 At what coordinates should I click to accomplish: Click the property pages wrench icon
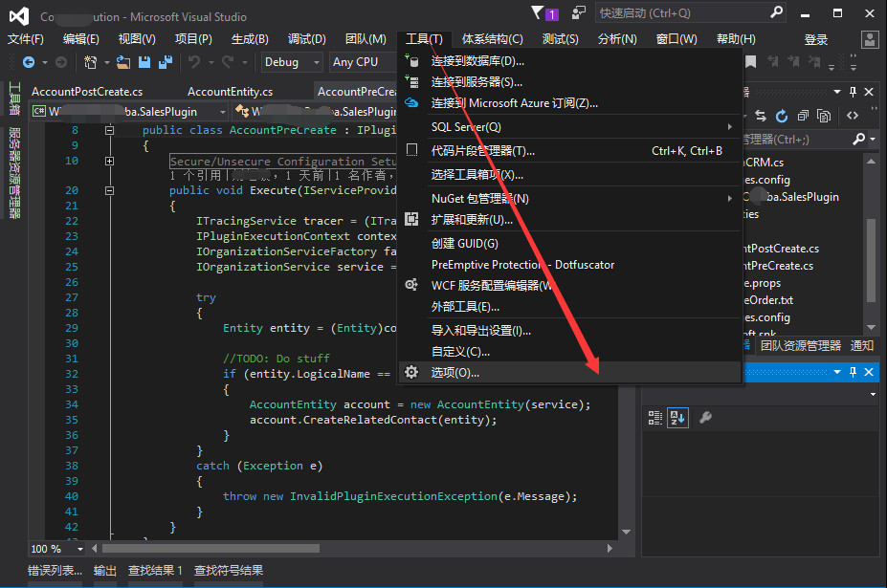click(705, 418)
